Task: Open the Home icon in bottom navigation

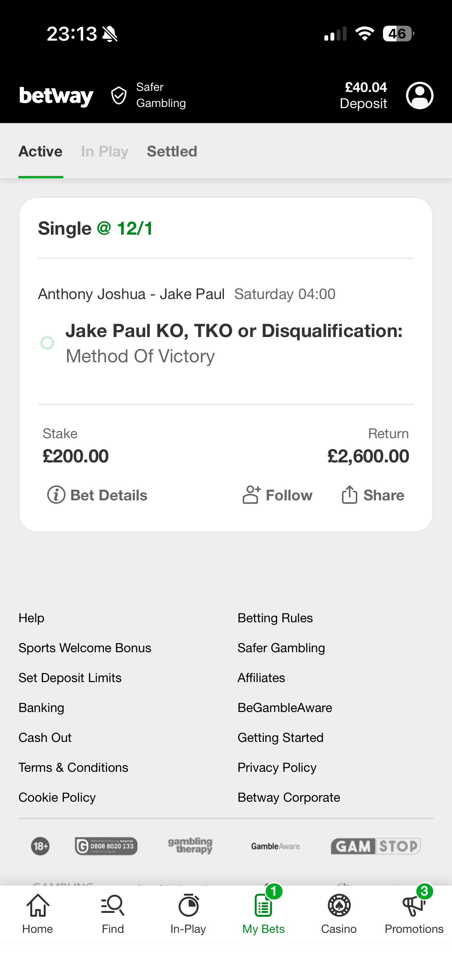Action: (38, 906)
